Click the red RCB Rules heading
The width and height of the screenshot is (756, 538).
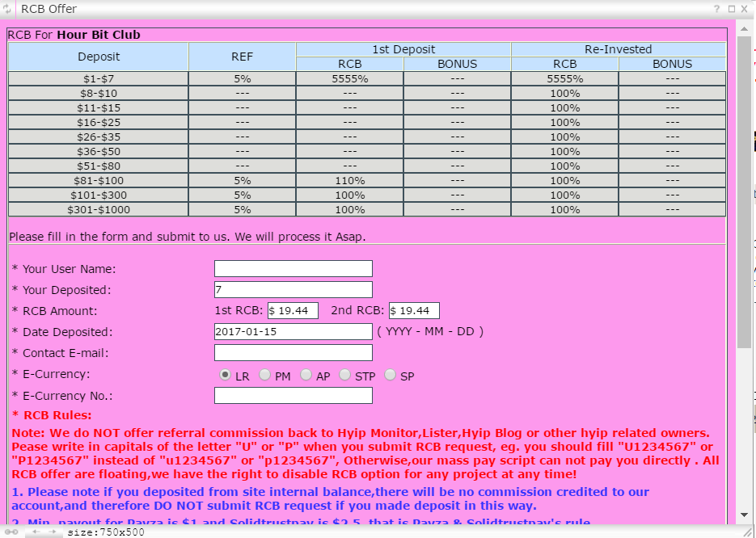point(52,415)
